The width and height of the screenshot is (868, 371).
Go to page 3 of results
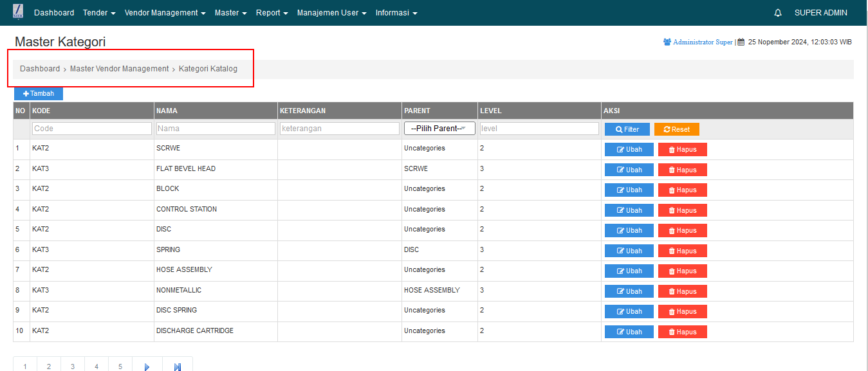click(73, 366)
